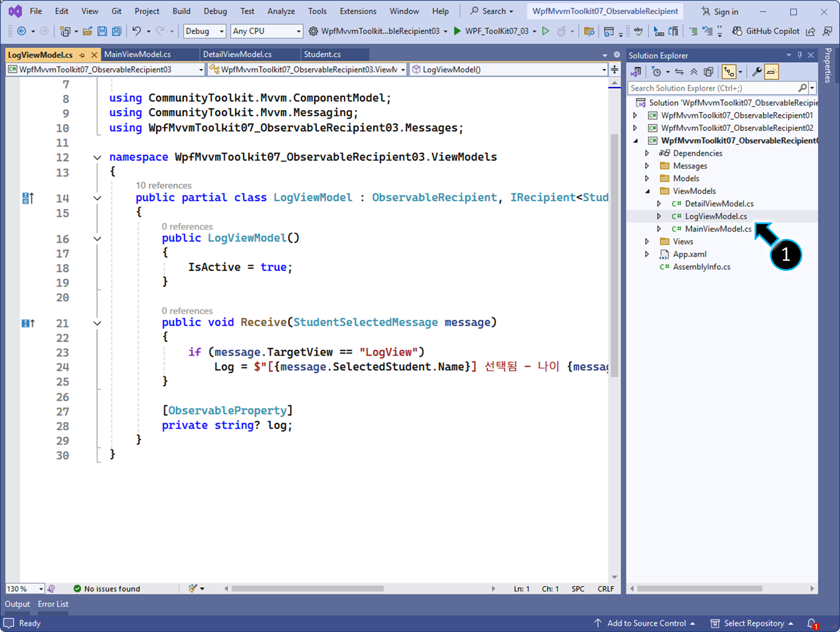Viewport: 840px width, 632px height.
Task: Open the Extensions menu
Action: tap(358, 11)
